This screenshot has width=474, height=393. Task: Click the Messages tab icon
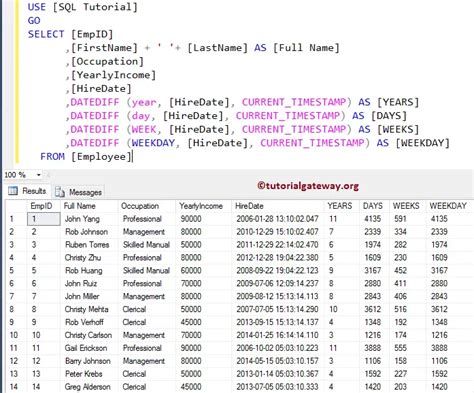[x=60, y=192]
